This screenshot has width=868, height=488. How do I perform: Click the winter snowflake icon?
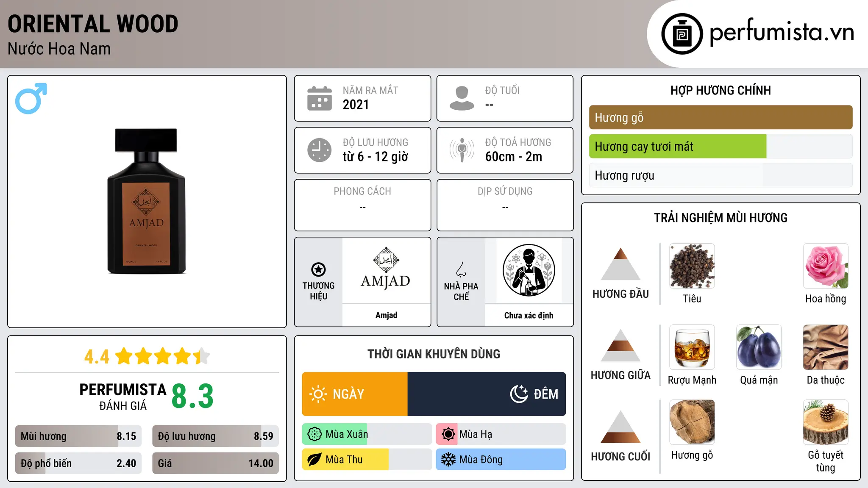click(x=448, y=460)
